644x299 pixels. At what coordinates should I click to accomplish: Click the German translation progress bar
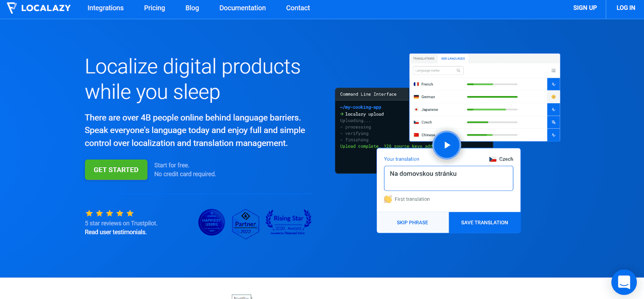tap(492, 97)
